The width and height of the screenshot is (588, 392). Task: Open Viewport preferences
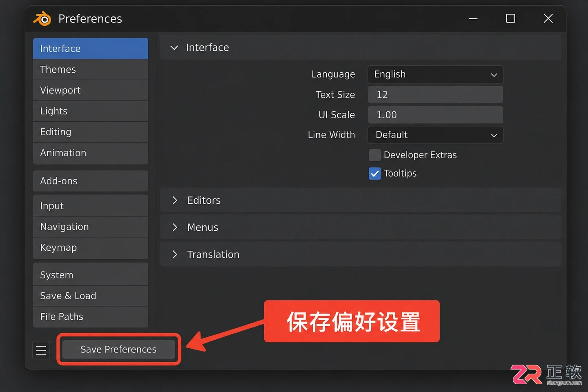pos(91,90)
